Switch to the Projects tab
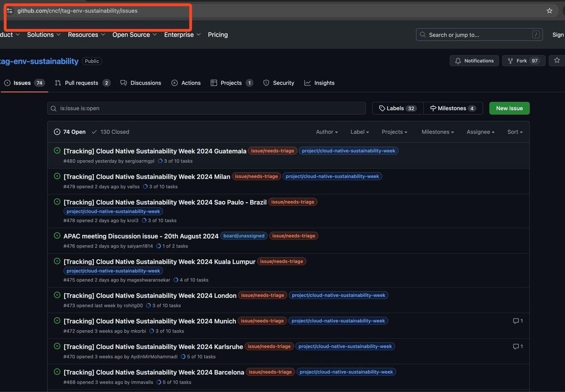Screen dimensions: 565x392 (232, 83)
